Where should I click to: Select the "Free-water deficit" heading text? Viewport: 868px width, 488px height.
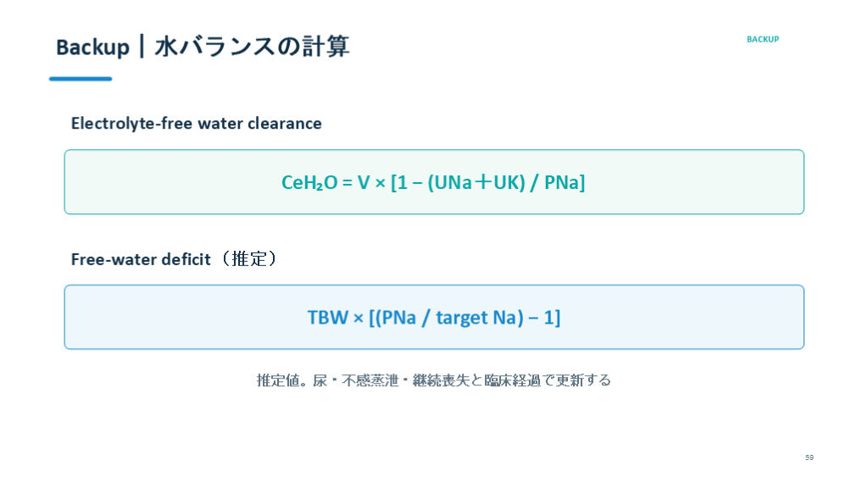pyautogui.click(x=141, y=259)
